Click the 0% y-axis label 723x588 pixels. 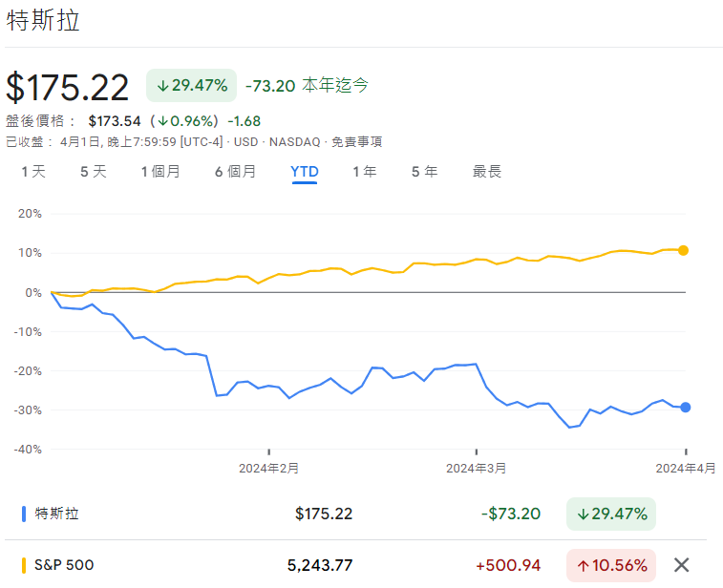click(33, 293)
